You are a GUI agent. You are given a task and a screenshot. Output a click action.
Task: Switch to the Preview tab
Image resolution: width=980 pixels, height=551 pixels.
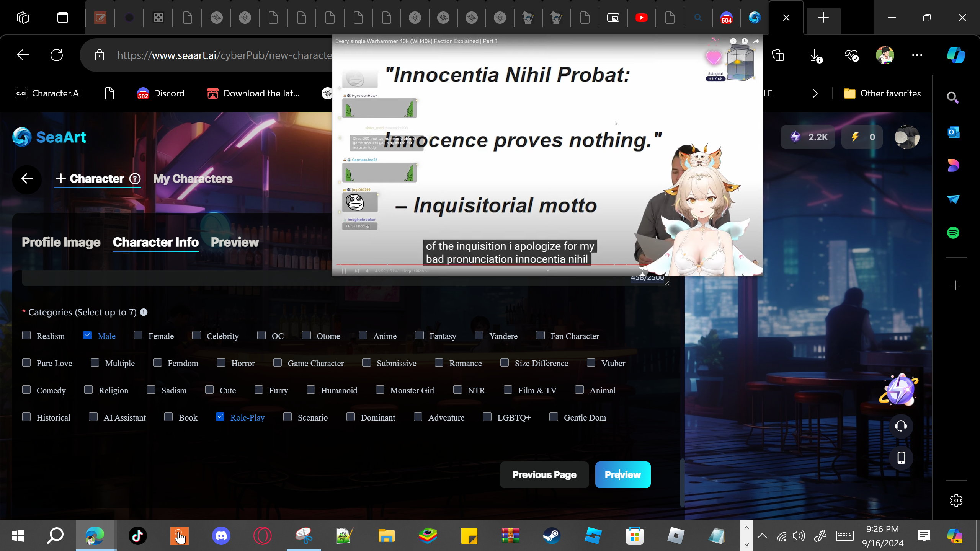235,242
